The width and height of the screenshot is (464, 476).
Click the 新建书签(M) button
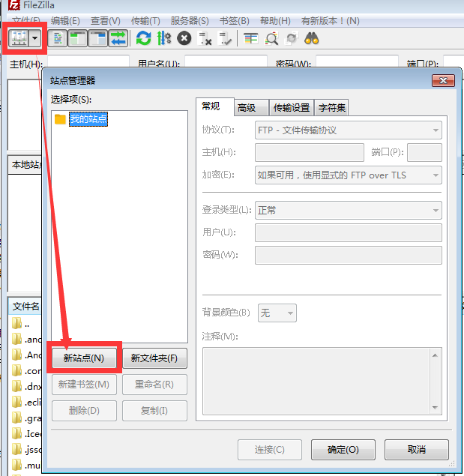pos(84,385)
